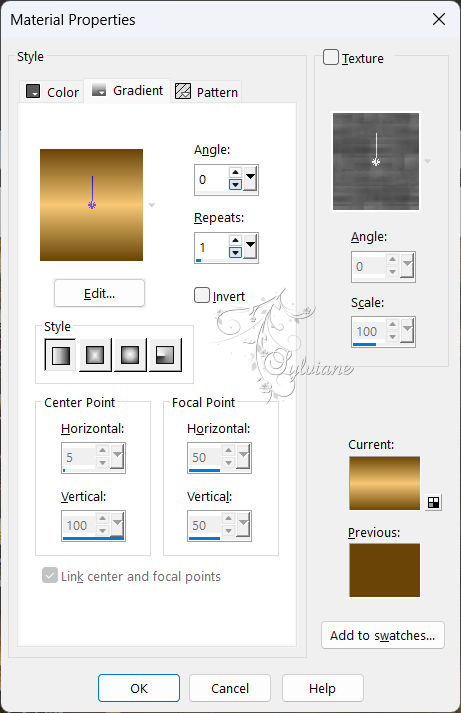Decrease Repeats value with down arrow

click(235, 252)
